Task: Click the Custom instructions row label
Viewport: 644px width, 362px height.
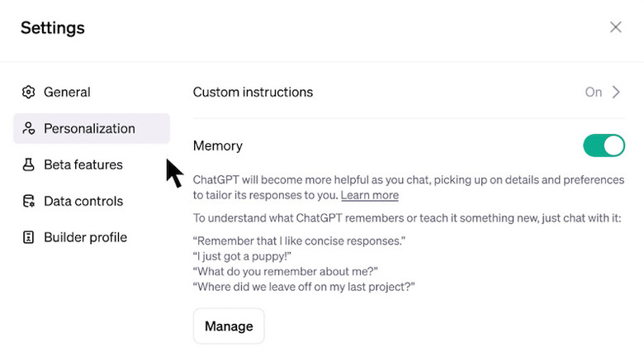Action: tap(253, 93)
